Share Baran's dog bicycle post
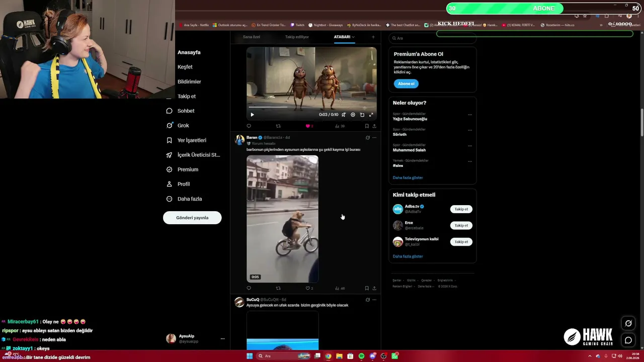Image resolution: width=644 pixels, height=362 pixels. click(x=374, y=288)
